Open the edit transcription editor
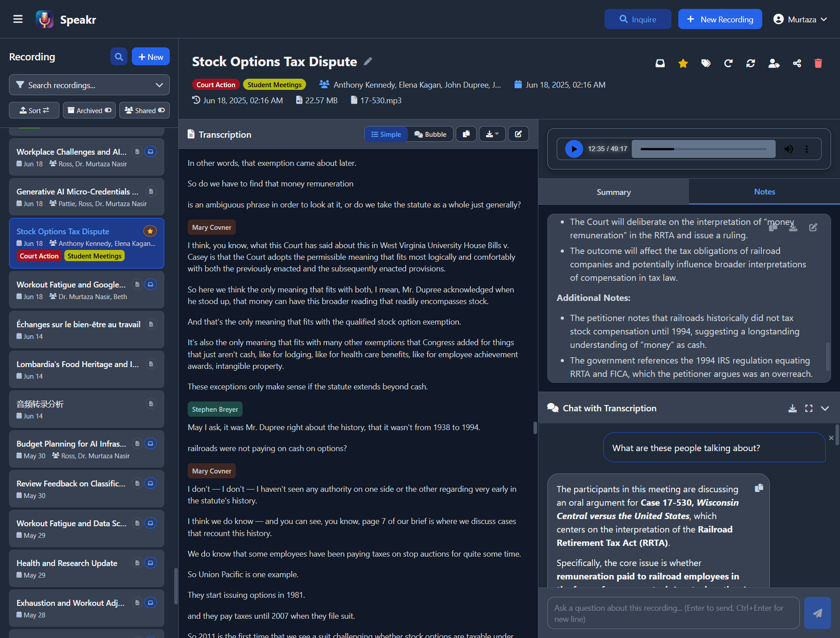840x638 pixels. pos(518,134)
